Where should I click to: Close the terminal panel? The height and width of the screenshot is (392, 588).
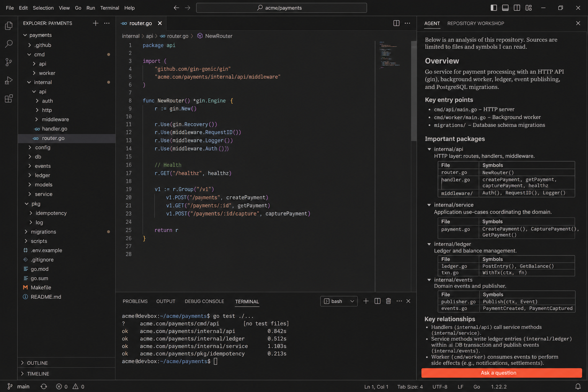tap(408, 301)
